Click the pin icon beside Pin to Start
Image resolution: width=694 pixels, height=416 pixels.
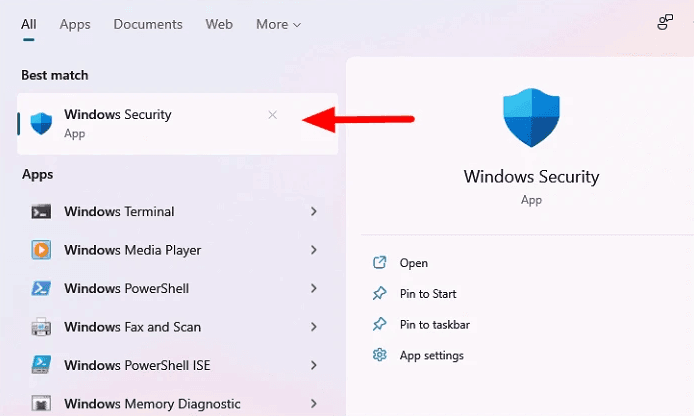pos(380,293)
